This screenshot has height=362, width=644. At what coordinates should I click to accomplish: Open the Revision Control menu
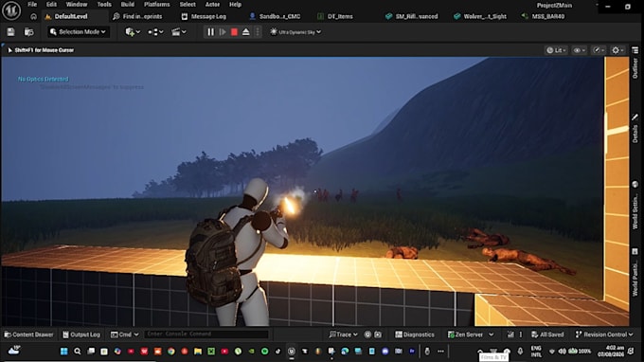click(604, 335)
